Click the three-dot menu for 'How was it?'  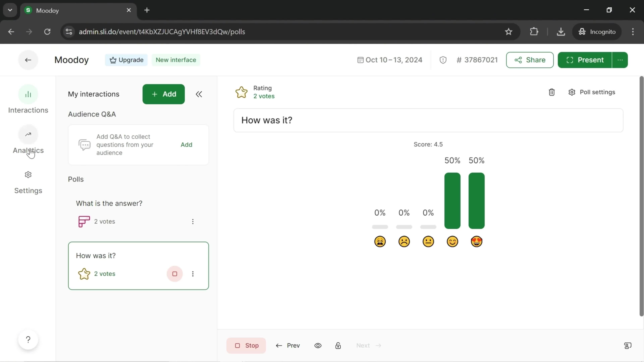tap(193, 274)
